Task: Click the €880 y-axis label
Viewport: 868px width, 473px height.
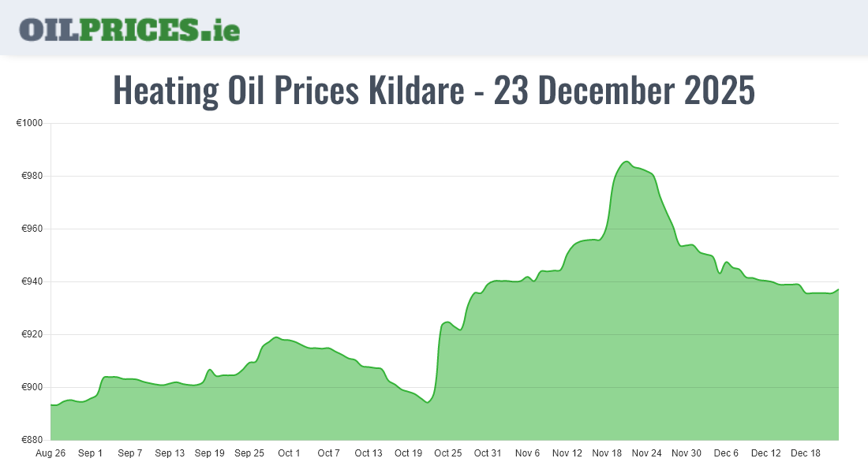Action: click(x=31, y=440)
